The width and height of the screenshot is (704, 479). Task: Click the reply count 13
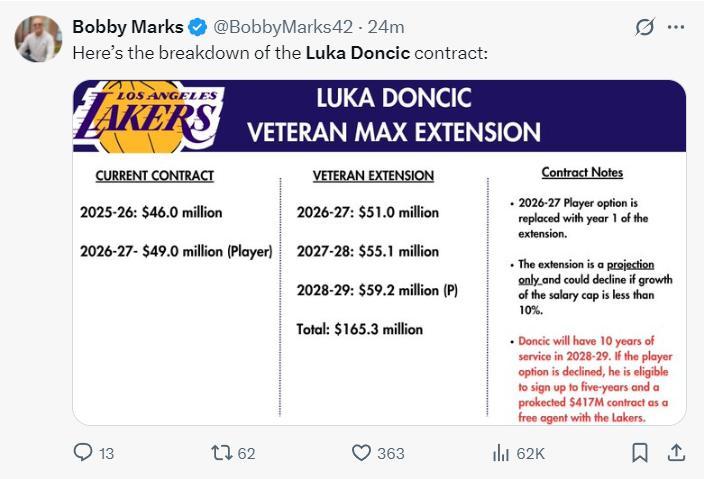coord(107,454)
